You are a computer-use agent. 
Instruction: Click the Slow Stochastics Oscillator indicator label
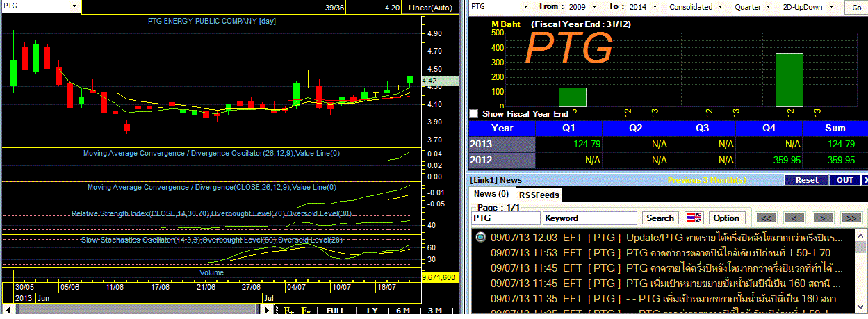tap(212, 240)
